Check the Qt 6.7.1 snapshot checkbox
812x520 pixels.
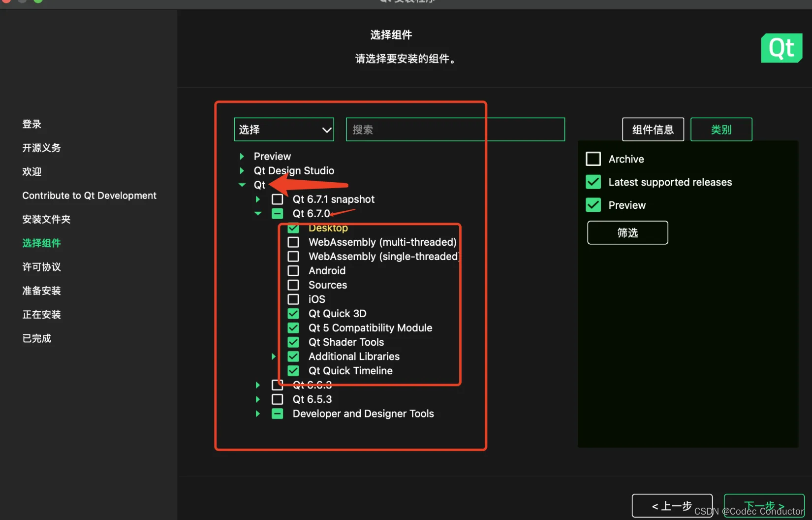[277, 199]
